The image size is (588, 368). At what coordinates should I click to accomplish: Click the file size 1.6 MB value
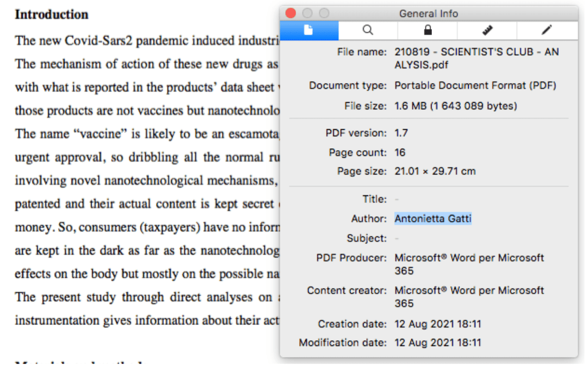coord(456,106)
